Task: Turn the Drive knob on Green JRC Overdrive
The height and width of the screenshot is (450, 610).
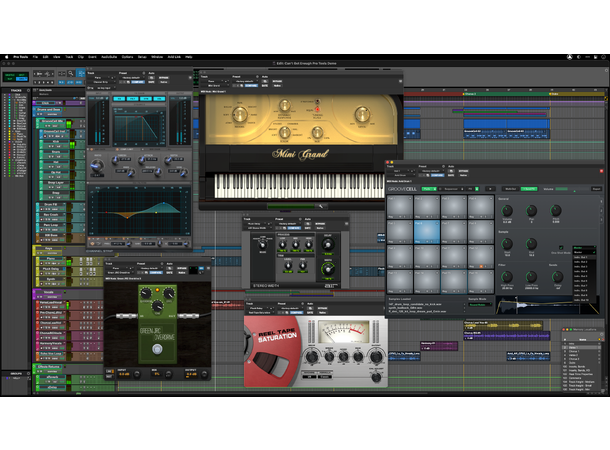Action: (x=145, y=293)
